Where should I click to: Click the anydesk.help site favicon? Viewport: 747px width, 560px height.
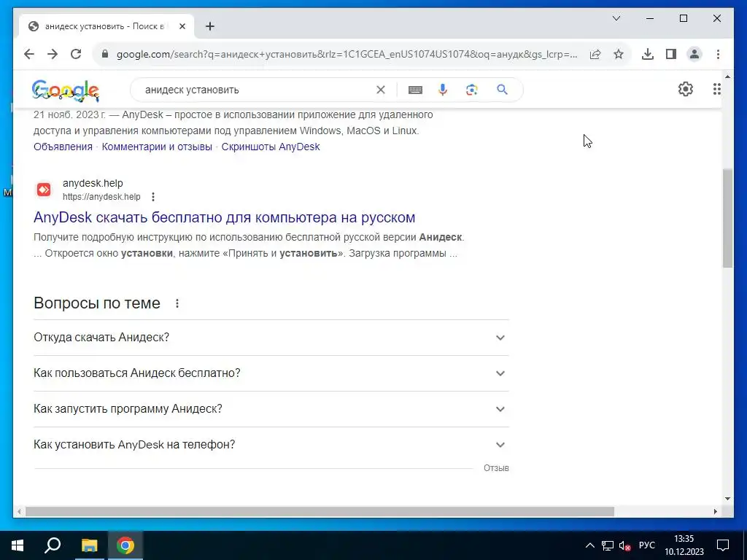coord(44,190)
